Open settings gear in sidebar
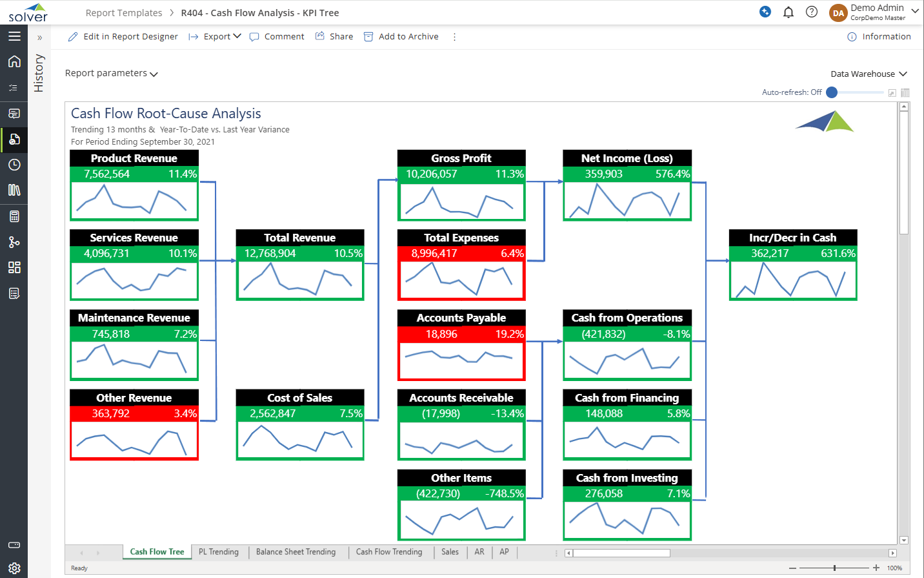Viewport: 924px width, 578px height. (x=14, y=568)
